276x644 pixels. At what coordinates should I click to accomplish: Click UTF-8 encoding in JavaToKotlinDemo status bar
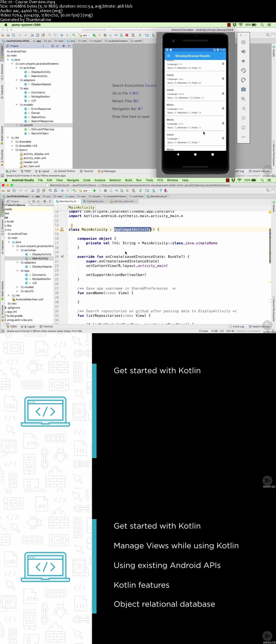(x=230, y=331)
